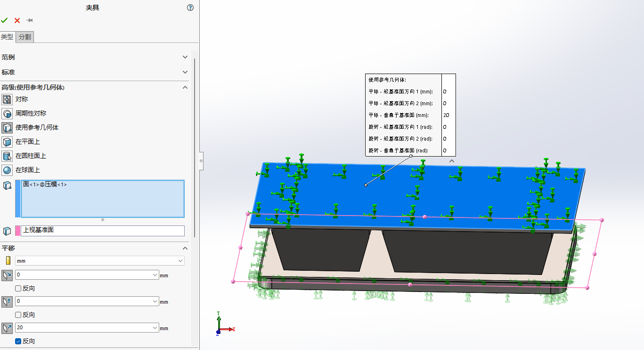Select the 在圆柱面上 on cylindrical faces icon
Screen dimensions: 644x350
click(7, 156)
